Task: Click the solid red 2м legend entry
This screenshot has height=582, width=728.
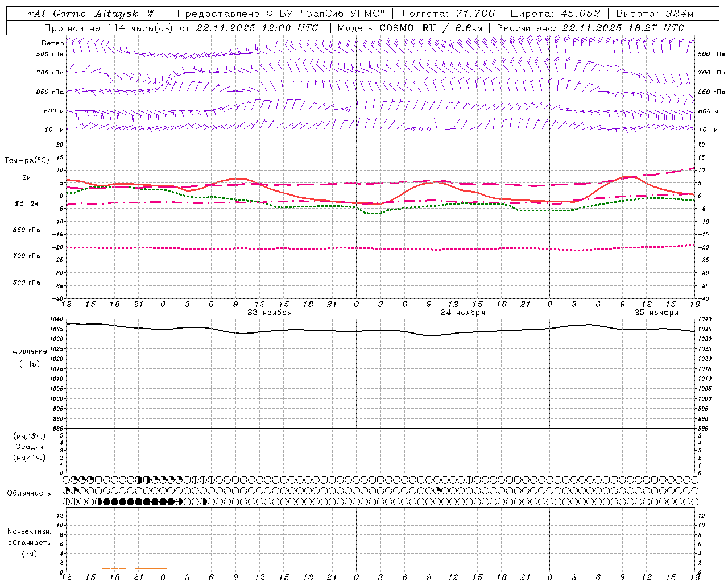Action: (26, 180)
